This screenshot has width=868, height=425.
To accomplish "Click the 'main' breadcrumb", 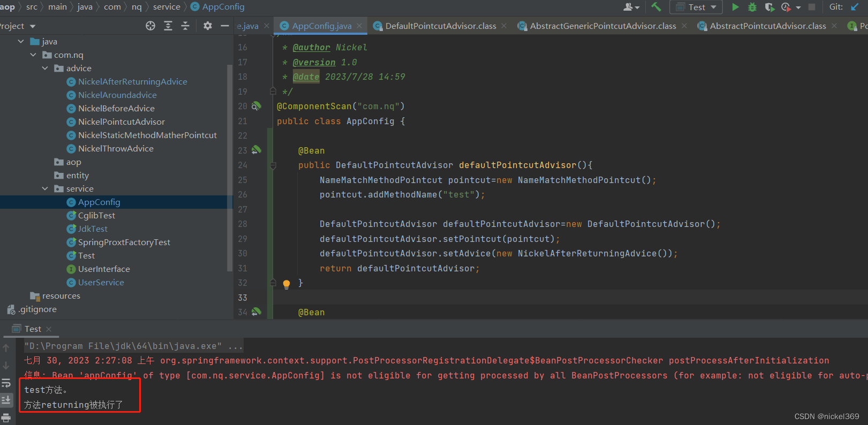I will (x=58, y=7).
